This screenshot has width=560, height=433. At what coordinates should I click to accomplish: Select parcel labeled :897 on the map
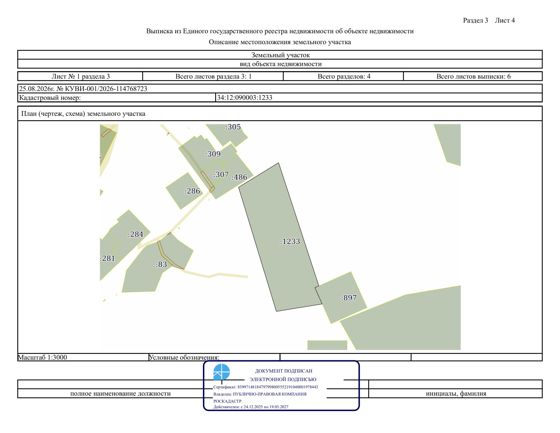click(x=341, y=298)
